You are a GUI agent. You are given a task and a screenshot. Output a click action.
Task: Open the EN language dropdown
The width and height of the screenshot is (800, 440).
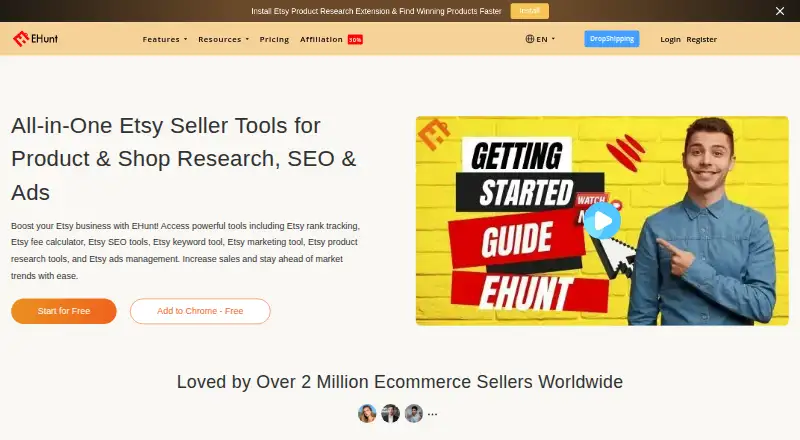pyautogui.click(x=540, y=39)
